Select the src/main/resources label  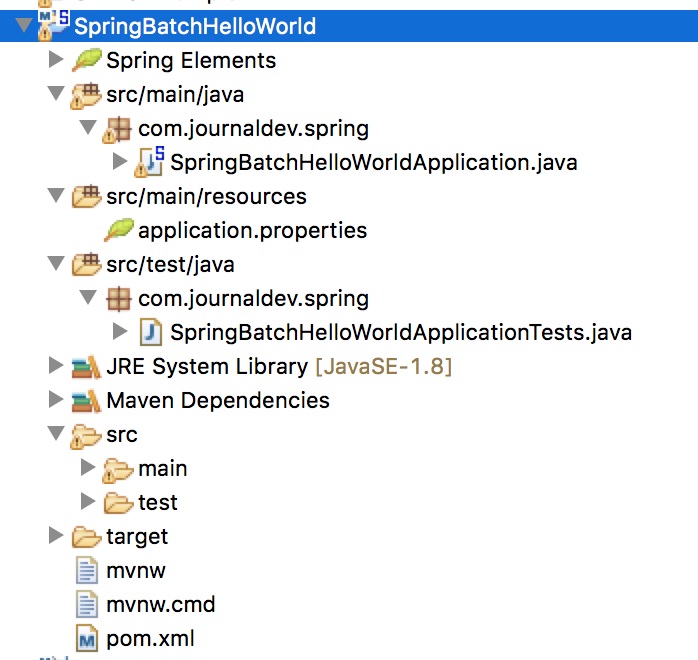[x=207, y=197]
